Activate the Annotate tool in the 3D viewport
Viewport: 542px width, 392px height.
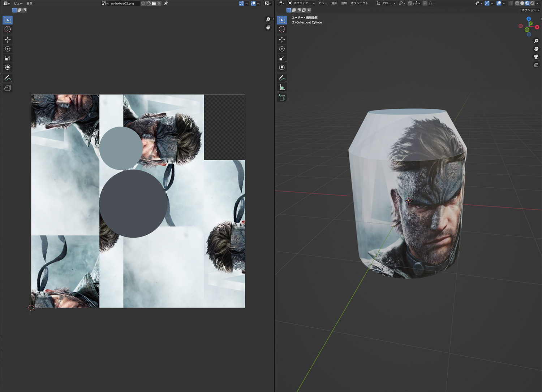282,78
